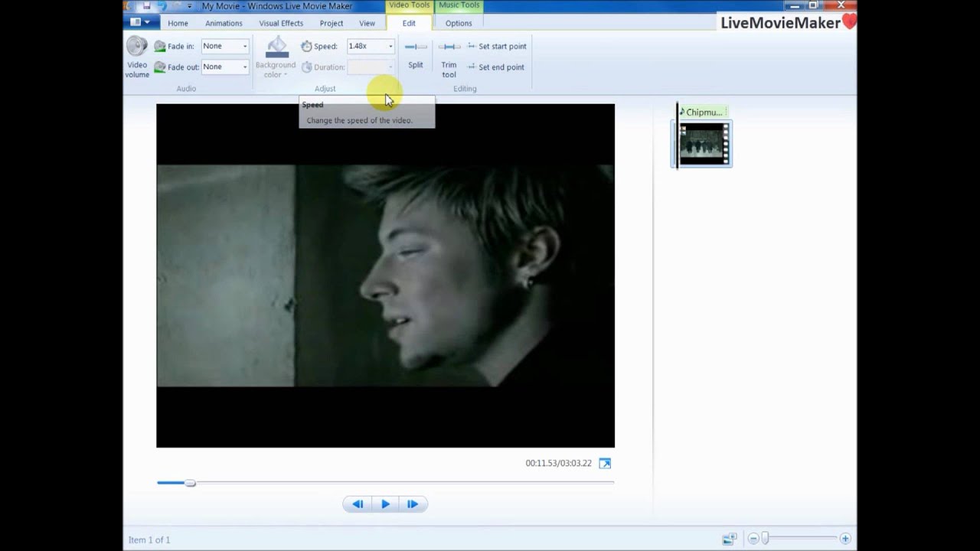Click the Save icon in title bar
Screen dimensions: 980x551
[x=147, y=6]
